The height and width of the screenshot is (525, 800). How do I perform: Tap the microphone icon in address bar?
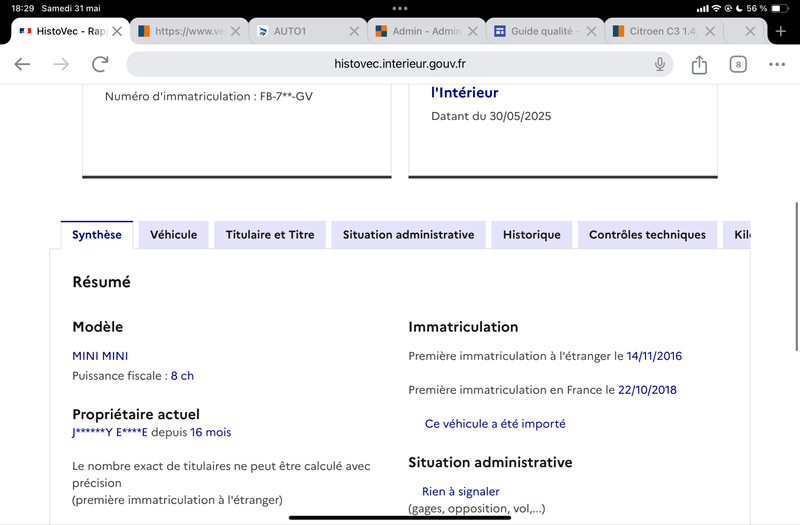click(x=660, y=64)
